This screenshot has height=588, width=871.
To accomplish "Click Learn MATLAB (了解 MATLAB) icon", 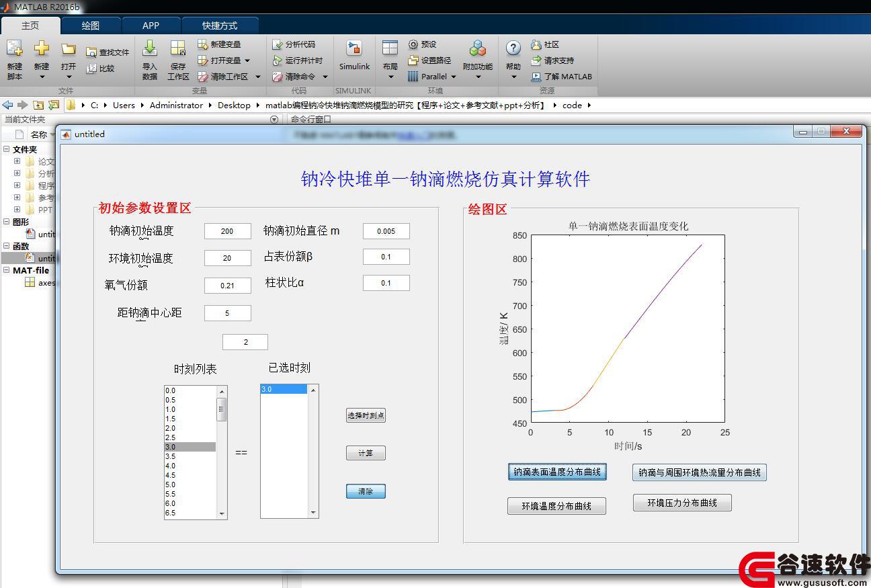I will 536,77.
